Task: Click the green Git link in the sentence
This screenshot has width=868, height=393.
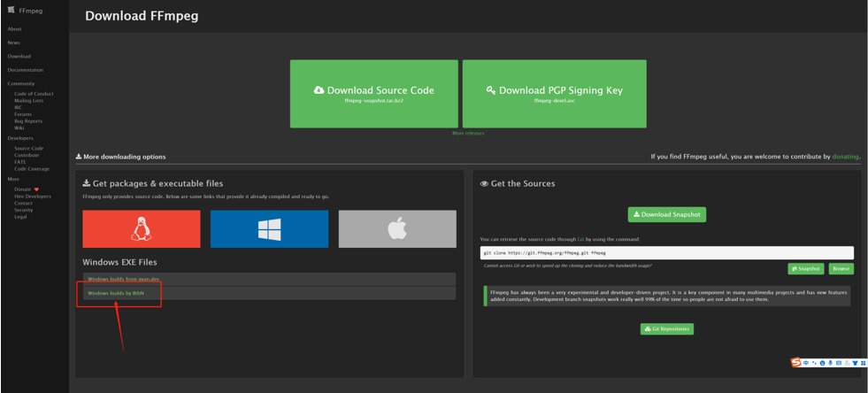Action: point(580,239)
